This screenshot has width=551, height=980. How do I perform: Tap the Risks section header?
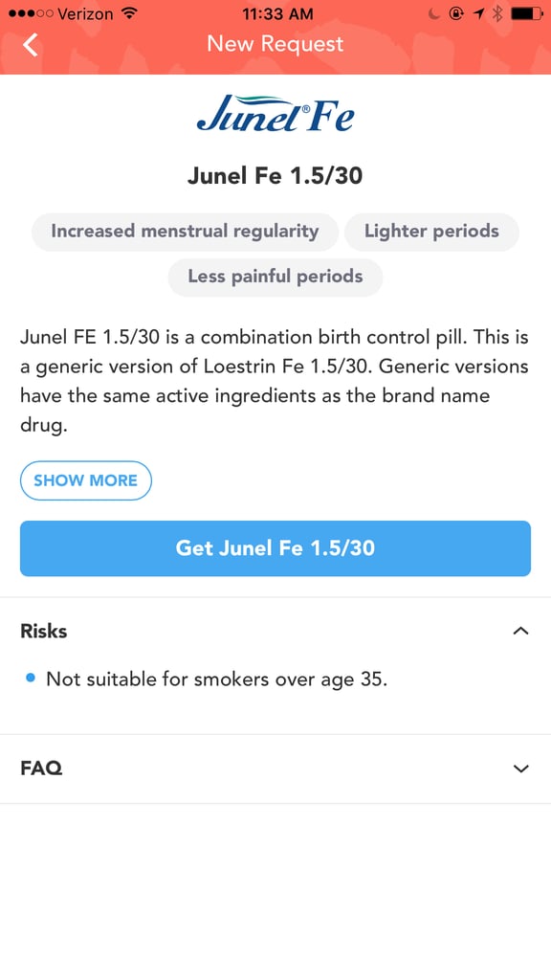coord(44,631)
